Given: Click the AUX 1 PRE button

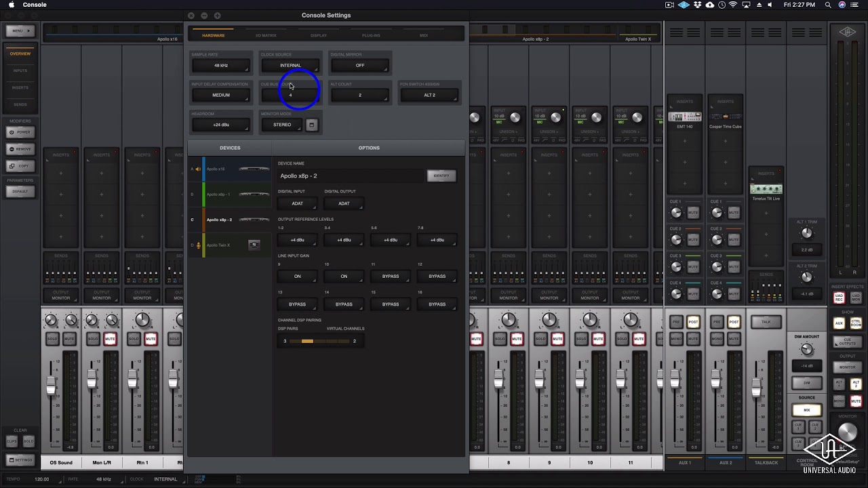Looking at the screenshot, I should click(x=676, y=322).
